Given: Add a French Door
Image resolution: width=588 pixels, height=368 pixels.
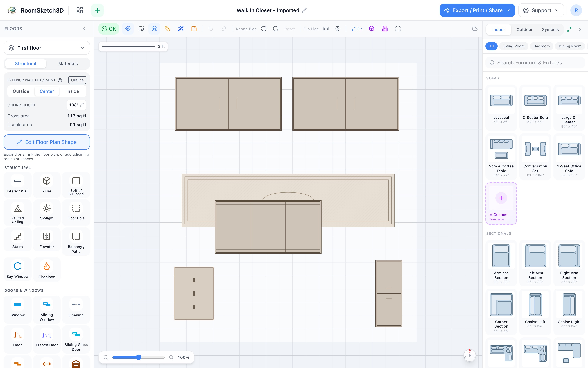Looking at the screenshot, I should 47,339.
